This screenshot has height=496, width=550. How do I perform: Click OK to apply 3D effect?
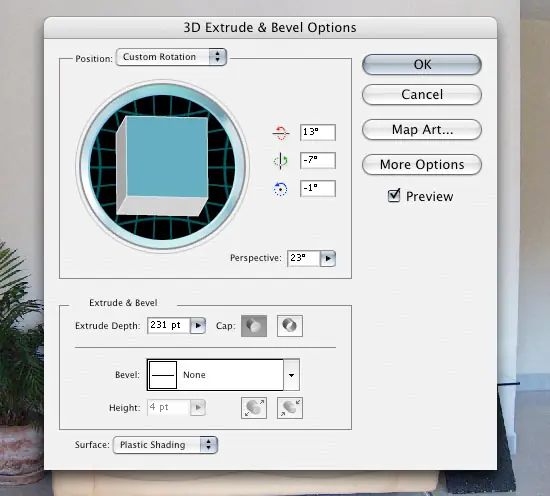coord(422,65)
